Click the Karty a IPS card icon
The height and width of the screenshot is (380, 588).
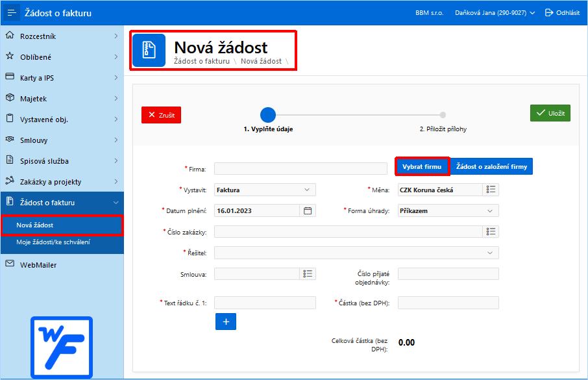pos(10,77)
